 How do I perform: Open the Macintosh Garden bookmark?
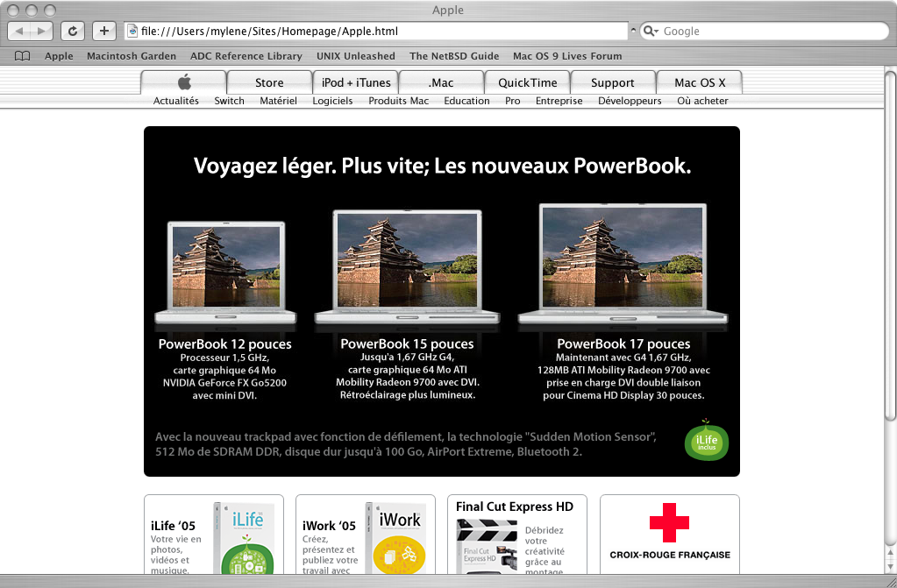point(132,56)
